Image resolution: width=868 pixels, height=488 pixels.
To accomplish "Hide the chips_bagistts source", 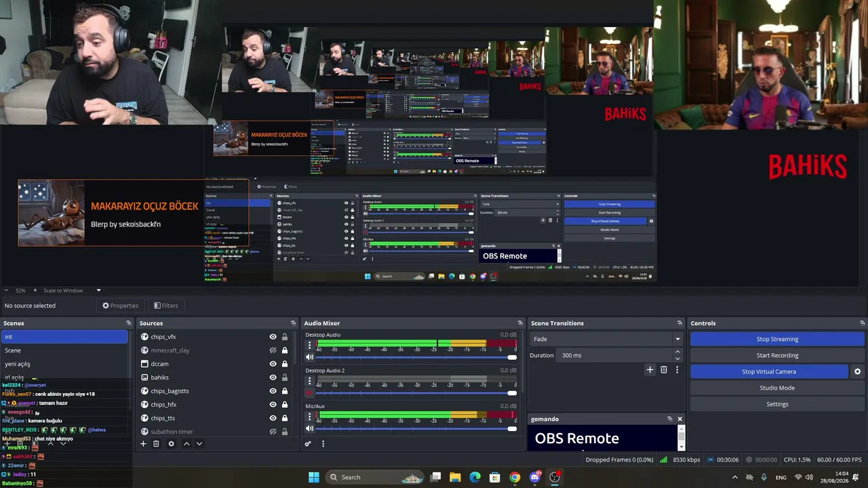I will coord(273,391).
